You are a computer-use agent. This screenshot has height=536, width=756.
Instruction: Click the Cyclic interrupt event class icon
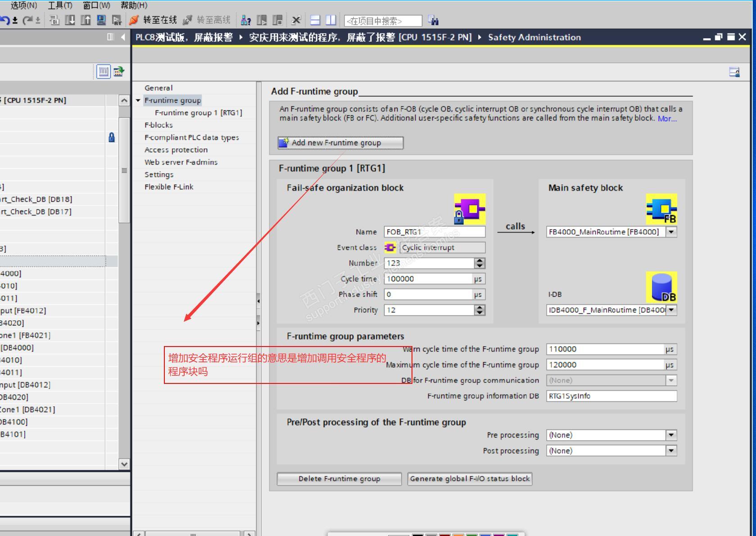[390, 248]
